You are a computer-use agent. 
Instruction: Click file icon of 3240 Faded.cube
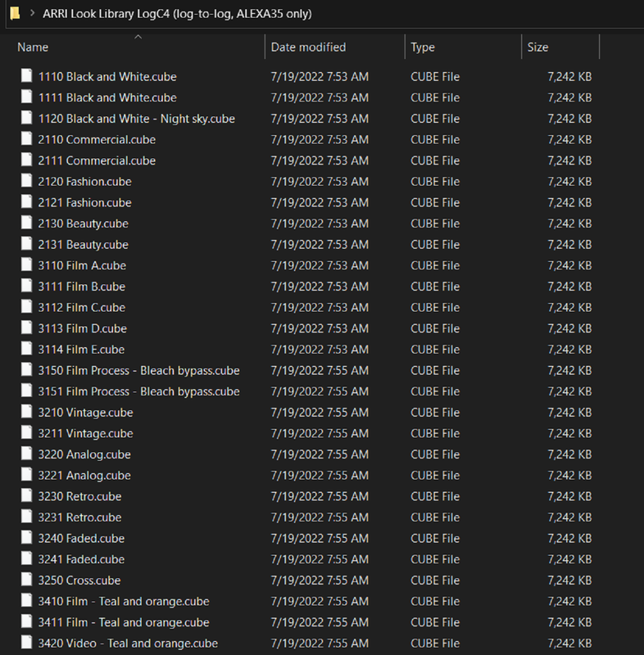point(27,537)
